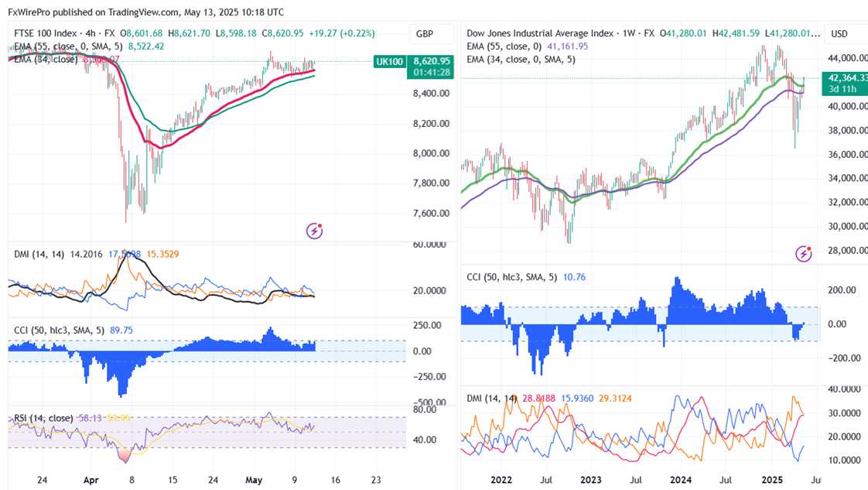The width and height of the screenshot is (868, 490).
Task: Click the 2022 label on Dow time axis
Action: (501, 480)
